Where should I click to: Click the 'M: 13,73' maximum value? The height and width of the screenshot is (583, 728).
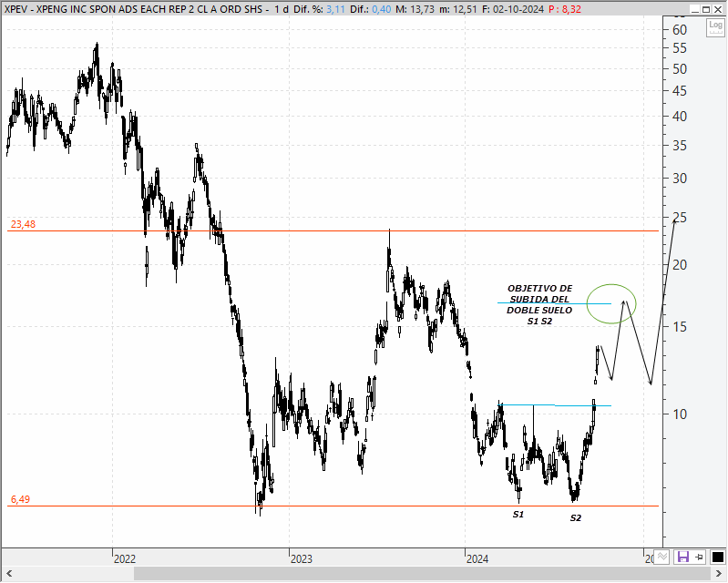[415, 9]
